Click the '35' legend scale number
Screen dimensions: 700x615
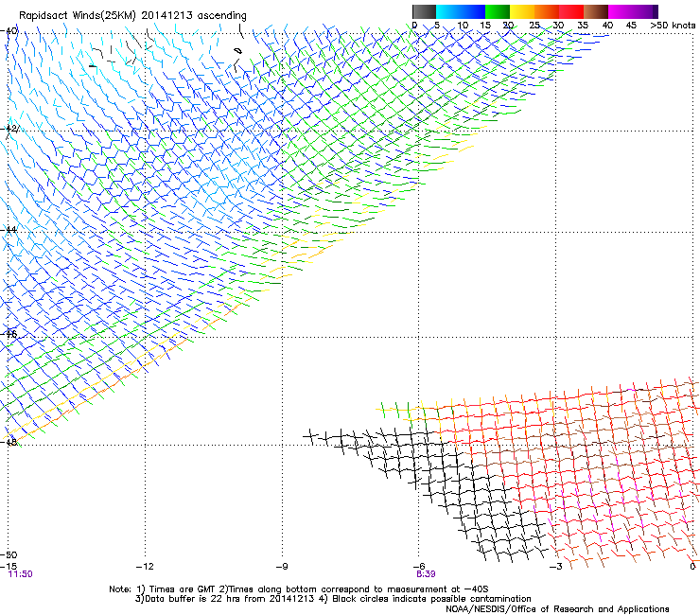point(583,26)
